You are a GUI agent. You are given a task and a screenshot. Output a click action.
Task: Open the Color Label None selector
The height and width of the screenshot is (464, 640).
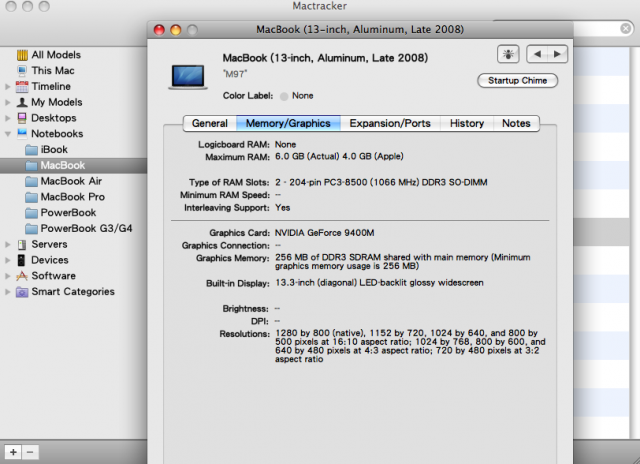click(x=297, y=96)
